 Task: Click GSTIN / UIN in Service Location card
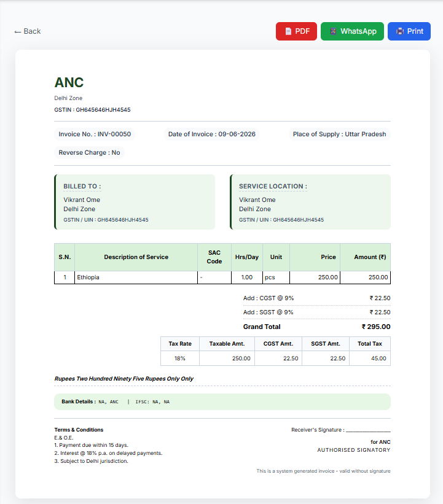tap(281, 220)
